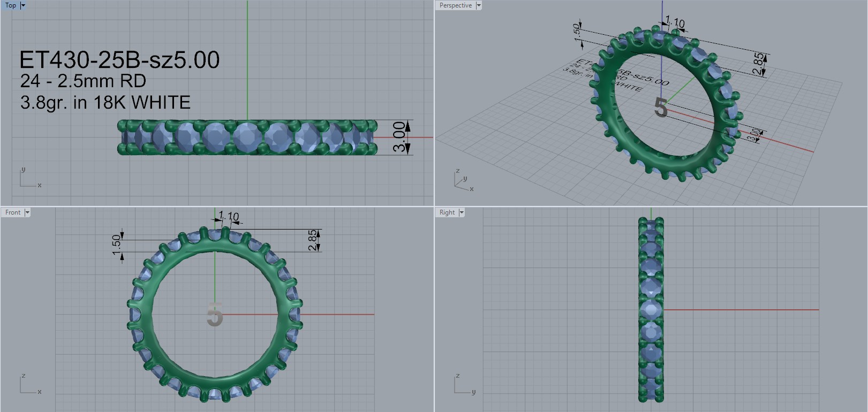868x412 pixels.
Task: Click the Top viewport title label
Action: (11, 5)
